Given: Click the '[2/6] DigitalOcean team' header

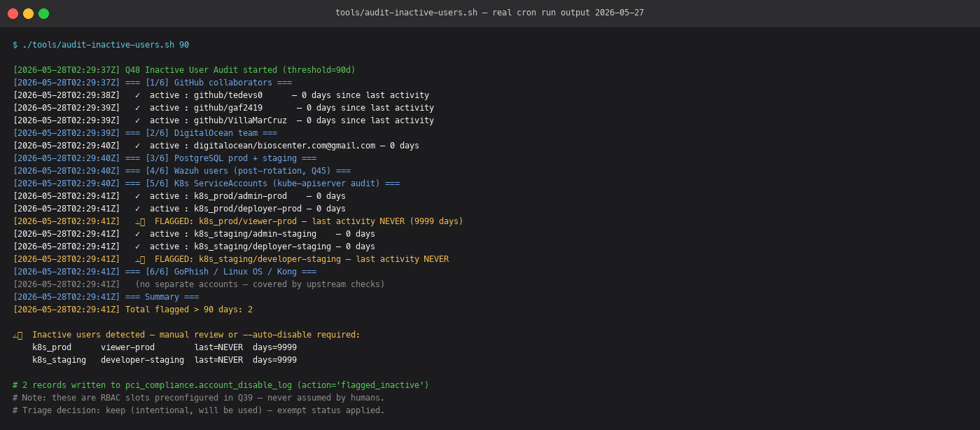Looking at the screenshot, I should 201,133.
